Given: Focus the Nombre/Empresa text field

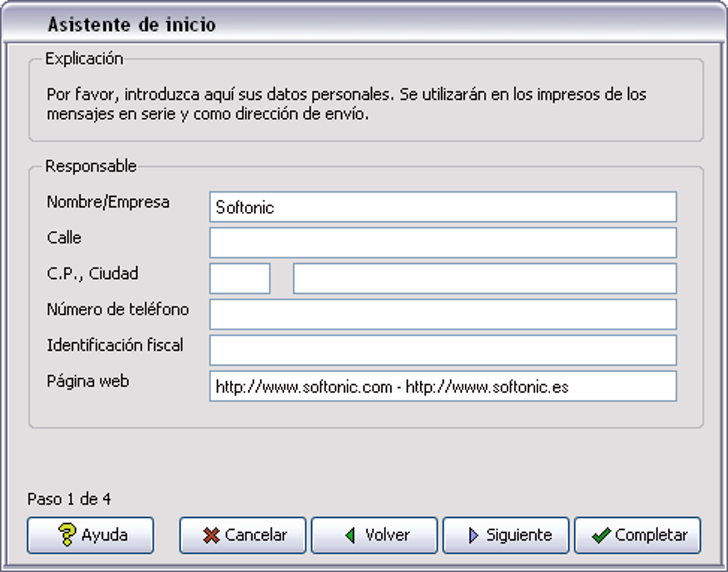Looking at the screenshot, I should click(443, 208).
